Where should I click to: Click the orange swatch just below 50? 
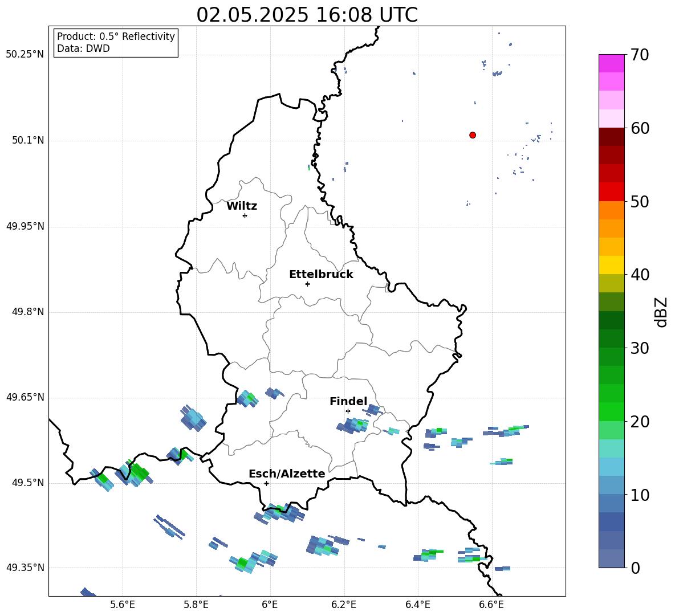click(612, 210)
